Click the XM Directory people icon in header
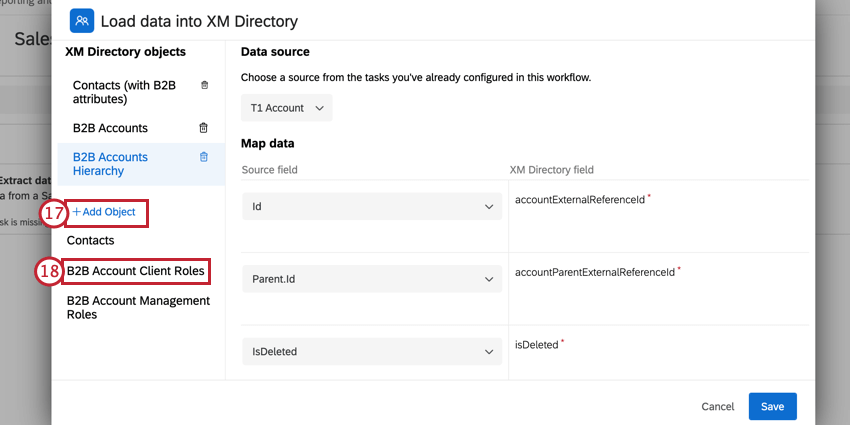This screenshot has height=425, width=850. [82, 21]
